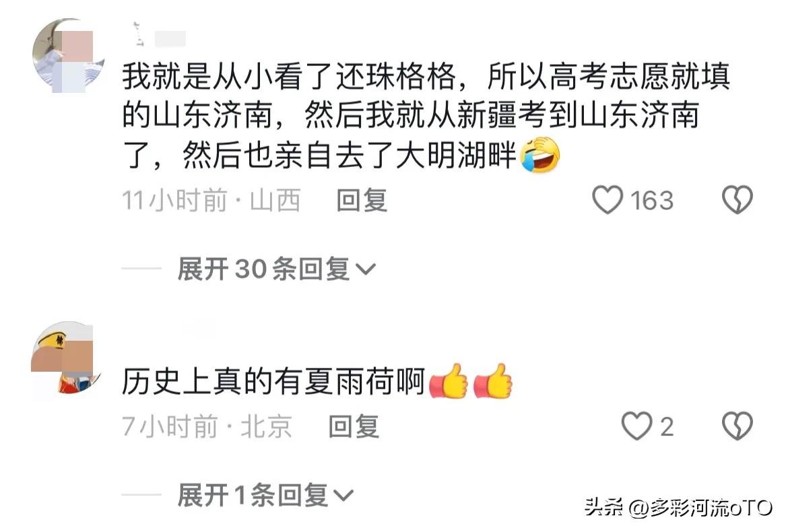Reply to the 北京 comment
This screenshot has width=788, height=532.
tap(354, 427)
